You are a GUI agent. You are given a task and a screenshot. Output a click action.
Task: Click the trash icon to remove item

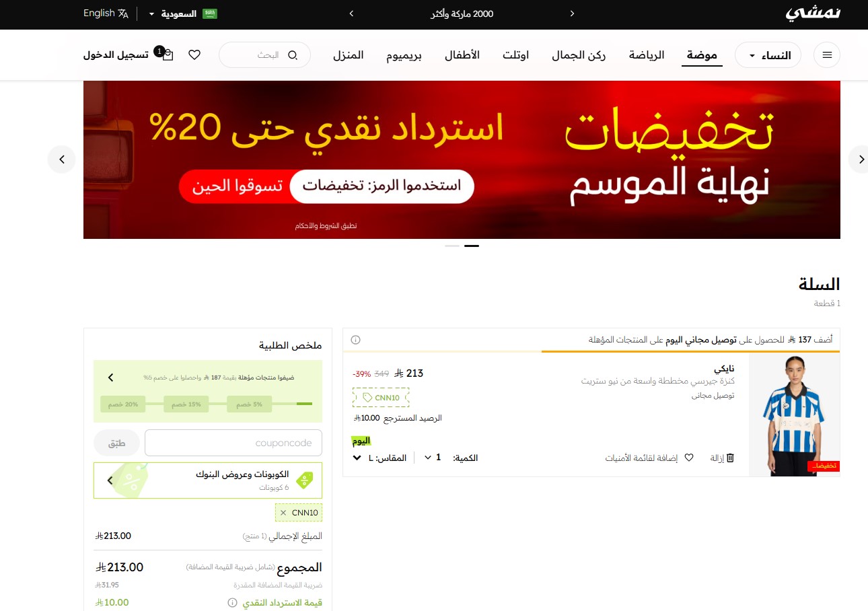click(x=730, y=458)
